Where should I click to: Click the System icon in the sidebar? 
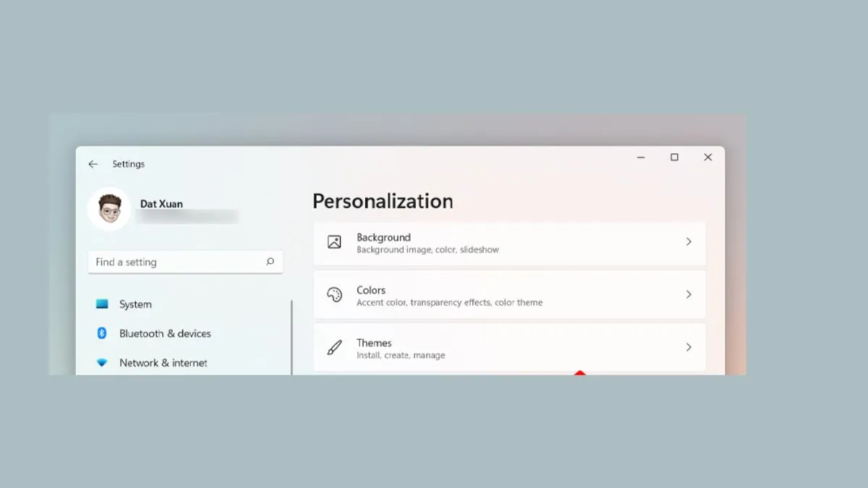click(x=103, y=304)
